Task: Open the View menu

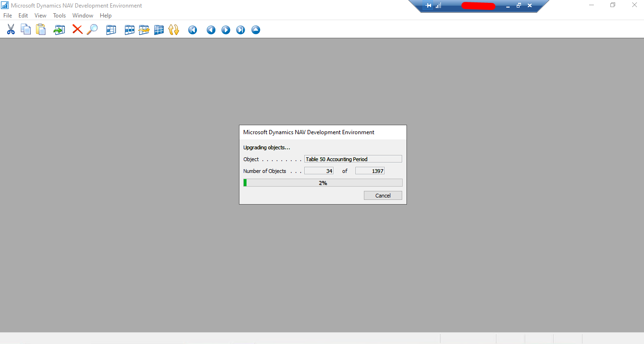Action: (40, 16)
